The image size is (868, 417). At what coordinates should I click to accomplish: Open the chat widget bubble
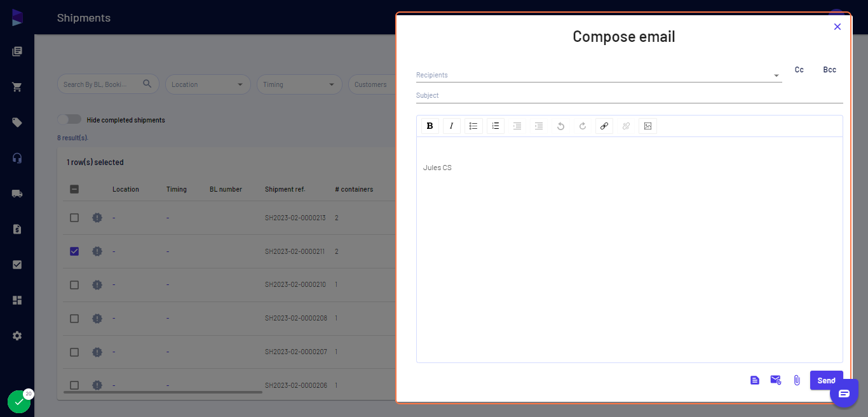tap(844, 394)
